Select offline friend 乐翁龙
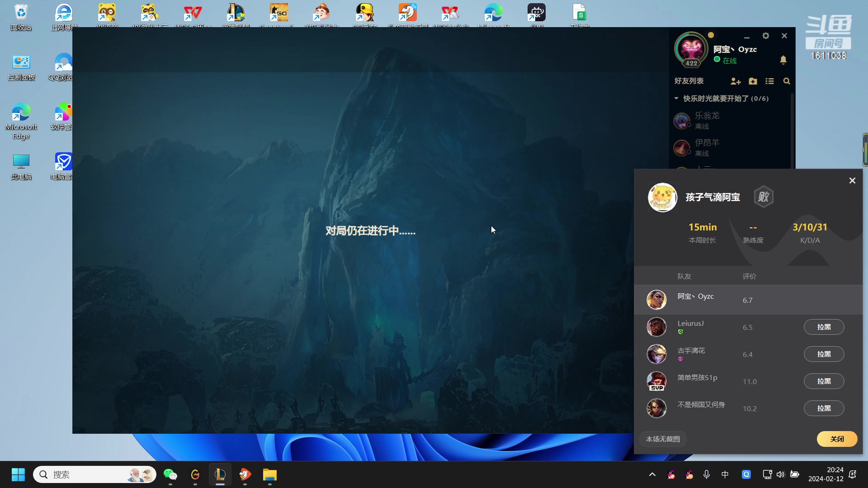This screenshot has height=488, width=868. pyautogui.click(x=730, y=121)
